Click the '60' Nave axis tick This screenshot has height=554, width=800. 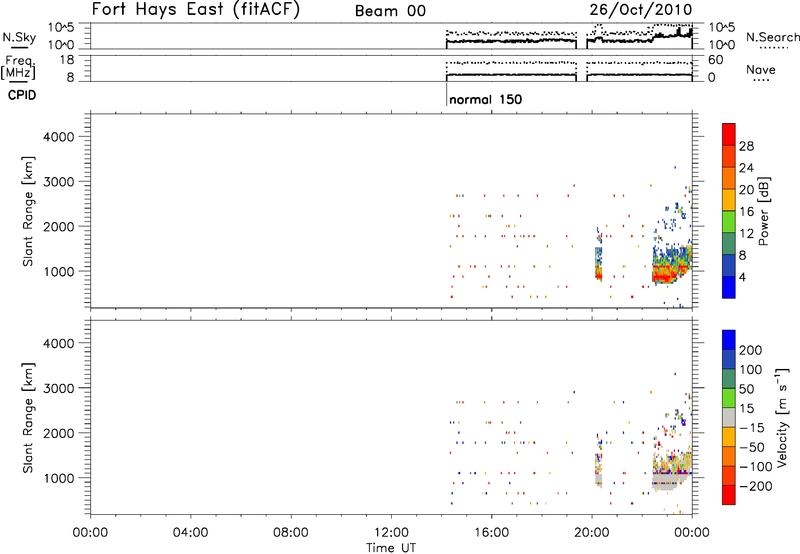click(715, 60)
